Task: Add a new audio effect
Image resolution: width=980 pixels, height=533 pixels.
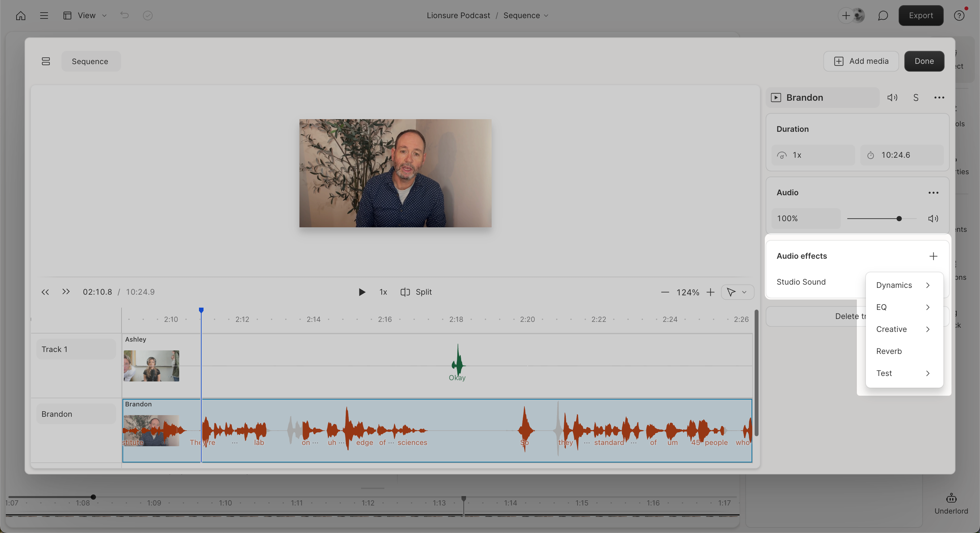Action: pyautogui.click(x=933, y=256)
